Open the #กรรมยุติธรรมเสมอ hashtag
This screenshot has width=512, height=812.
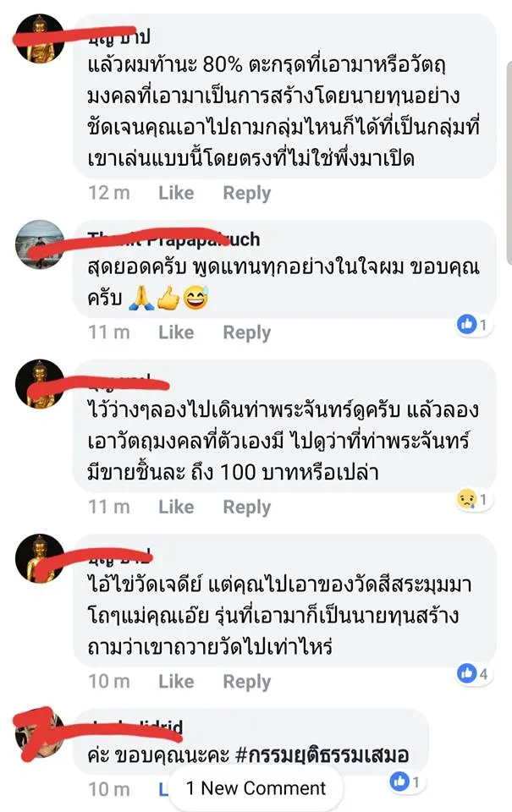[x=322, y=754]
